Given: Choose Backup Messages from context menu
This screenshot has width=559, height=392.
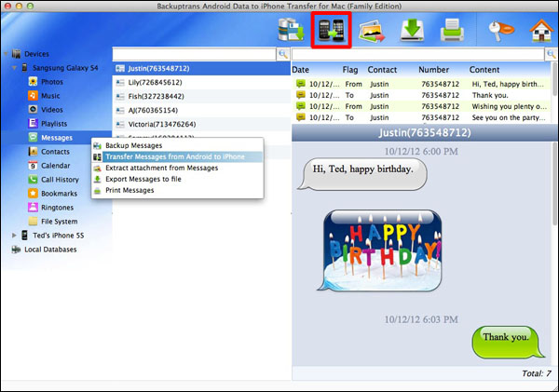Looking at the screenshot, I should 178,145.
